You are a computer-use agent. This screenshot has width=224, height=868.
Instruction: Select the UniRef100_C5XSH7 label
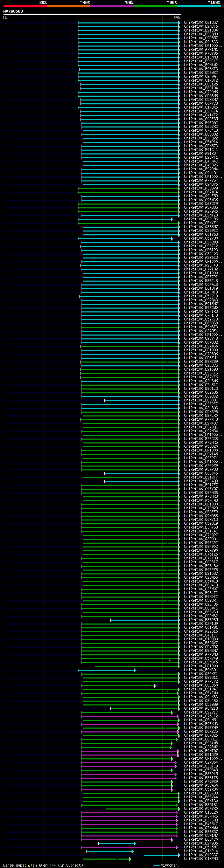coord(201,99)
